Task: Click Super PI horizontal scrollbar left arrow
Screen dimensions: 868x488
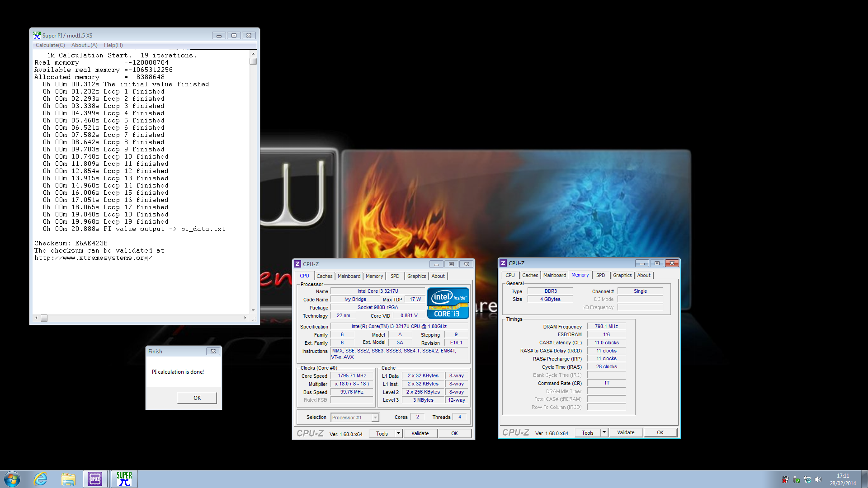Action: (36, 318)
